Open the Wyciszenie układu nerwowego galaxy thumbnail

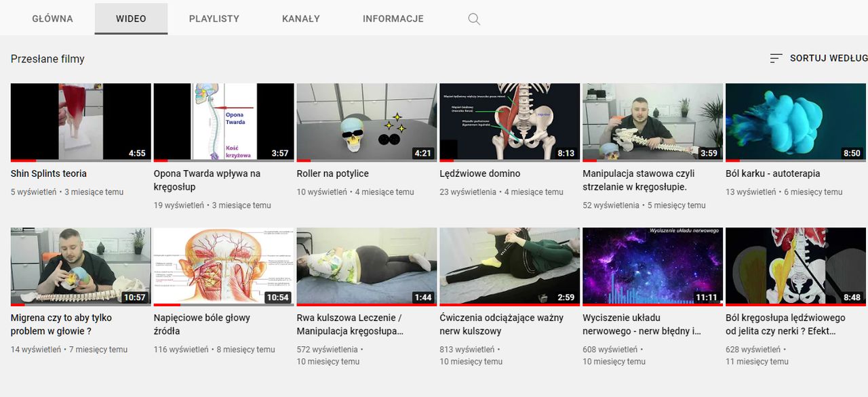[x=652, y=266]
